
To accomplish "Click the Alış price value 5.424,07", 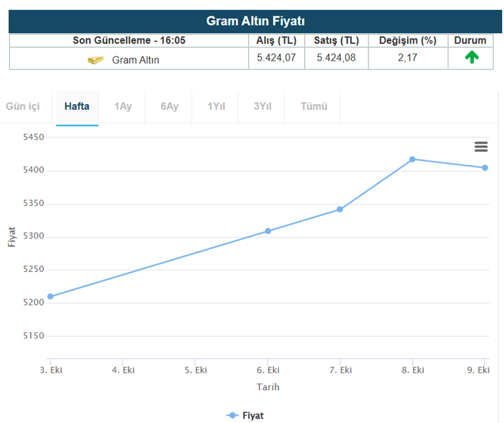I will (276, 58).
